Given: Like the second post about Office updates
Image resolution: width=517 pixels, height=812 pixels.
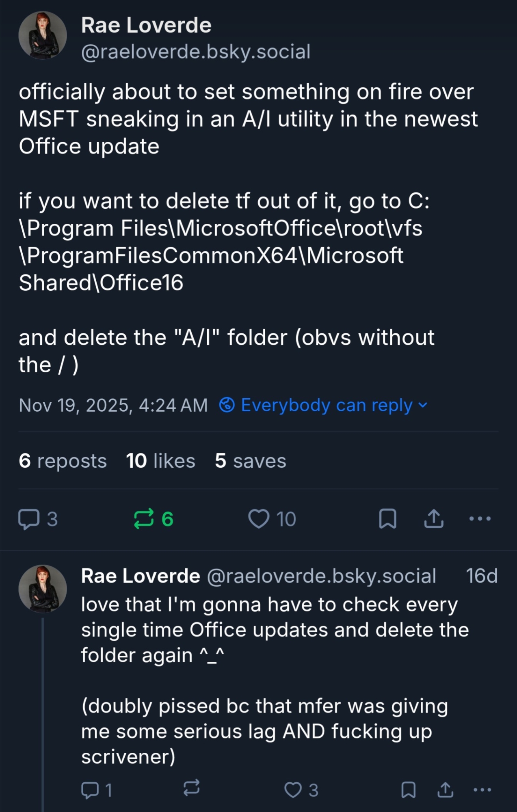Looking at the screenshot, I should tap(293, 790).
